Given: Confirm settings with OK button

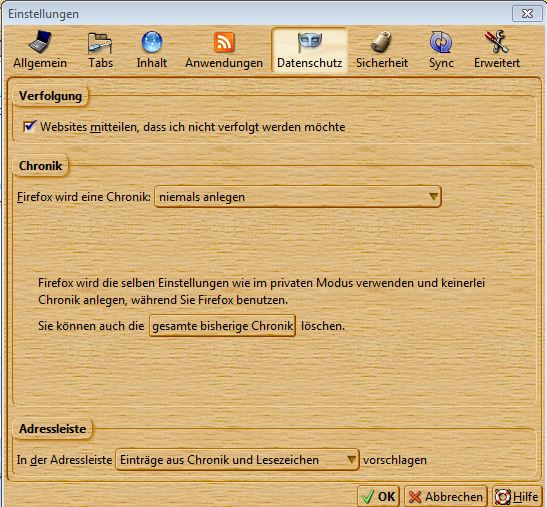Looking at the screenshot, I should 378,496.
